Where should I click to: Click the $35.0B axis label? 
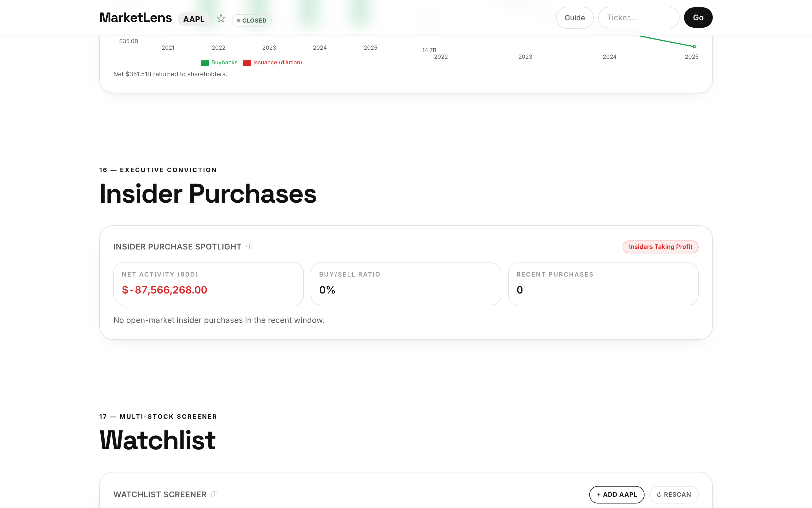click(129, 41)
